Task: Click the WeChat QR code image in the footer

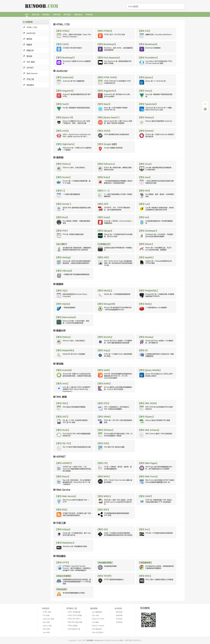Action: tap(148, 620)
